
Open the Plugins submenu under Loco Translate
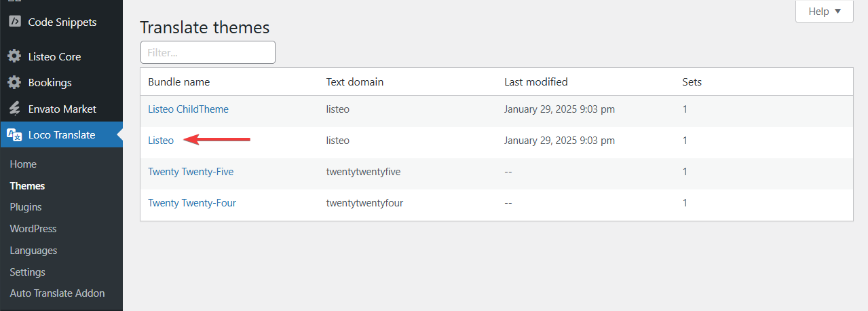pos(26,207)
